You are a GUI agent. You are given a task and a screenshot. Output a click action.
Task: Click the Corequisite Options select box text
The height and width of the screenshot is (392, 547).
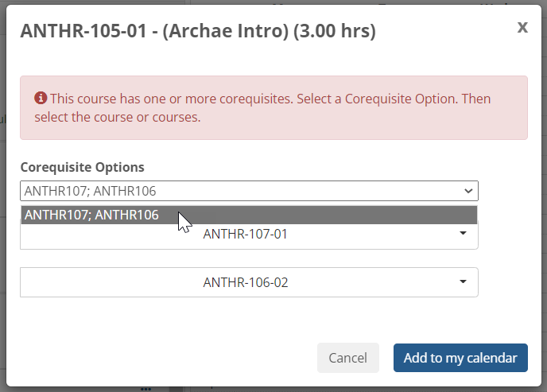(91, 191)
